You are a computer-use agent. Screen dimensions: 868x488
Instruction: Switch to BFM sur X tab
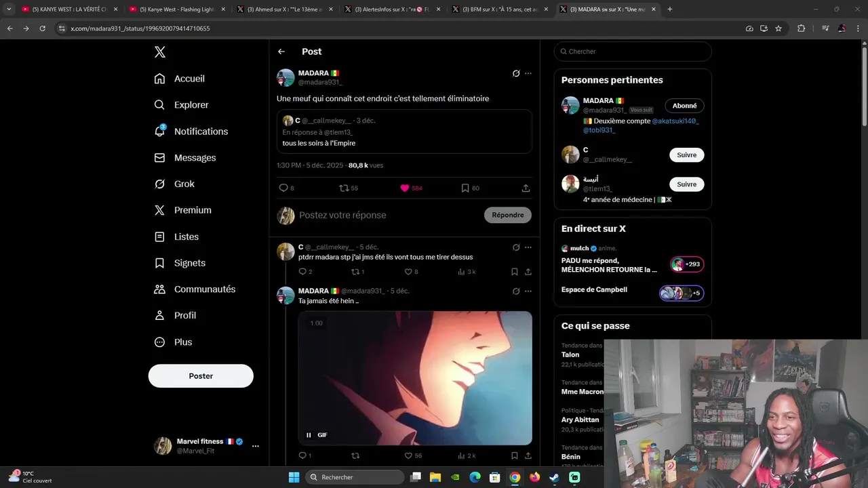[x=500, y=9]
